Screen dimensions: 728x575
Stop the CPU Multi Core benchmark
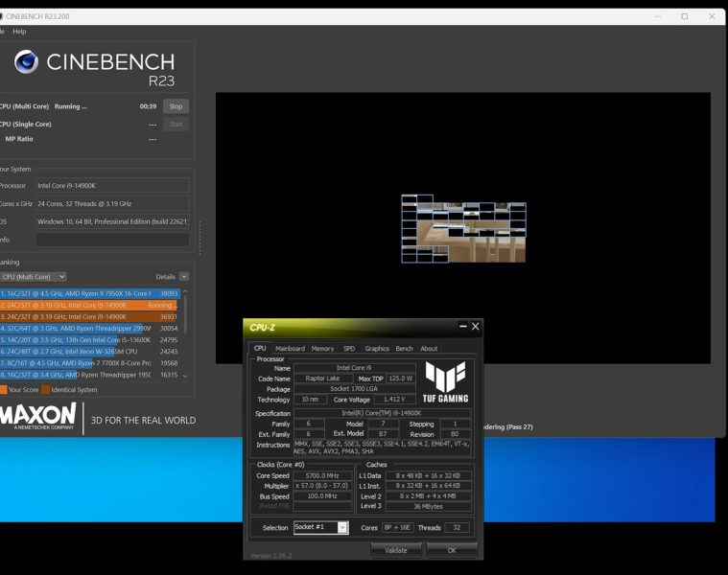(176, 106)
